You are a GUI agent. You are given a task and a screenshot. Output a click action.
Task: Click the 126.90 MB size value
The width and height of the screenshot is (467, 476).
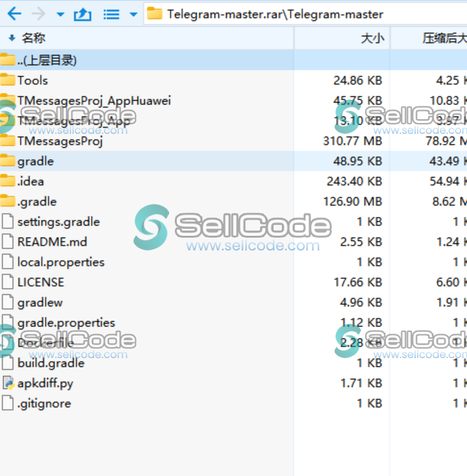pos(352,202)
